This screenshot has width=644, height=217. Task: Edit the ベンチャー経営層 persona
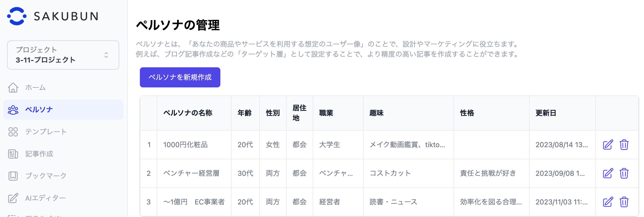[x=608, y=173]
